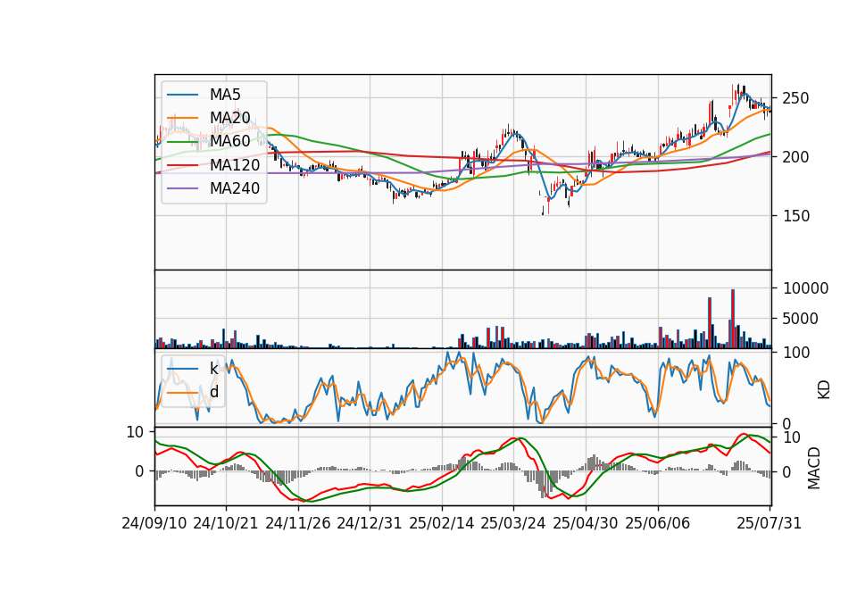The height and width of the screenshot is (616, 857).
Task: Click the MA60 legend label
Action: coord(229,141)
